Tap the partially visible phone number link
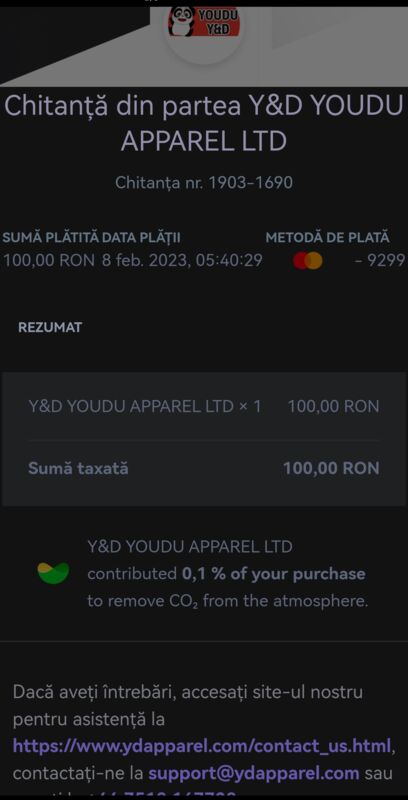 170,795
